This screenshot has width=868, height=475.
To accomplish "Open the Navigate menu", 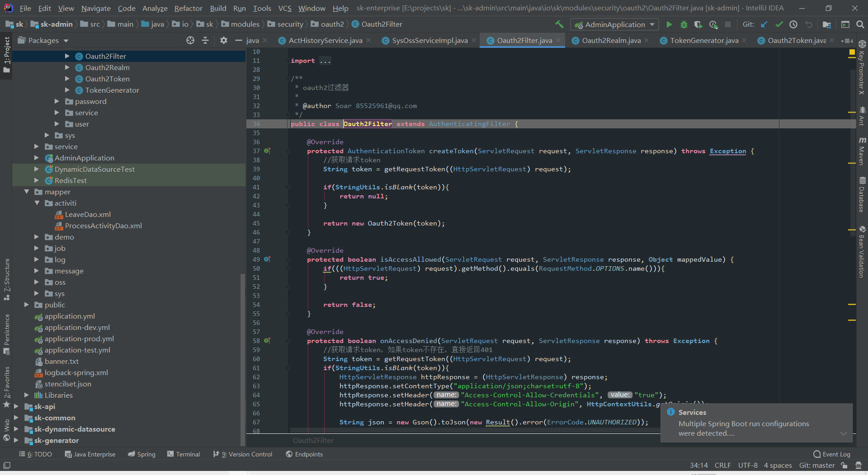I will click(96, 8).
